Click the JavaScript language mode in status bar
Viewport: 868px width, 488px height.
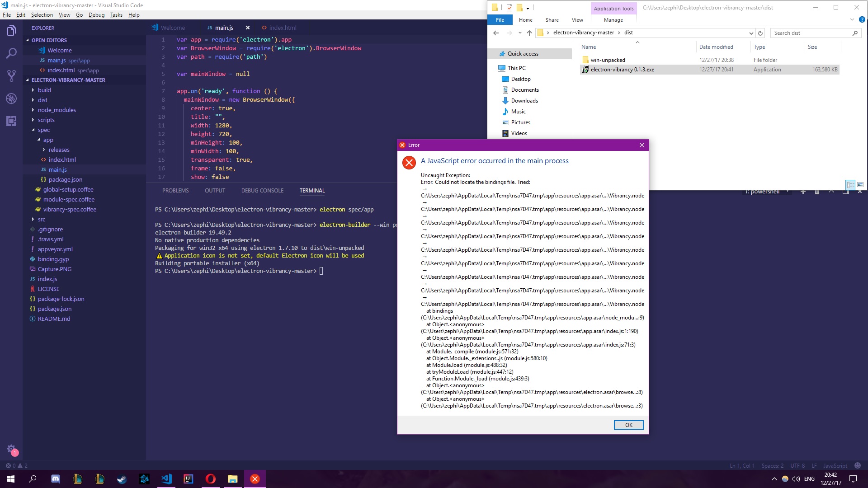click(835, 465)
